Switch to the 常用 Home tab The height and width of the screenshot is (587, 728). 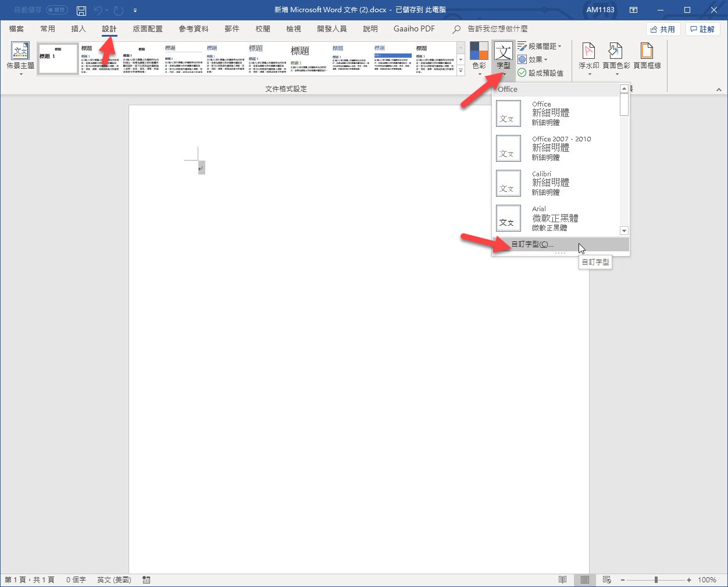(x=48, y=29)
